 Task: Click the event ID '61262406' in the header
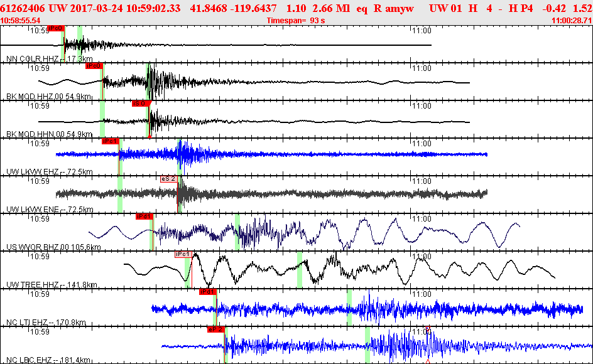tap(23, 8)
